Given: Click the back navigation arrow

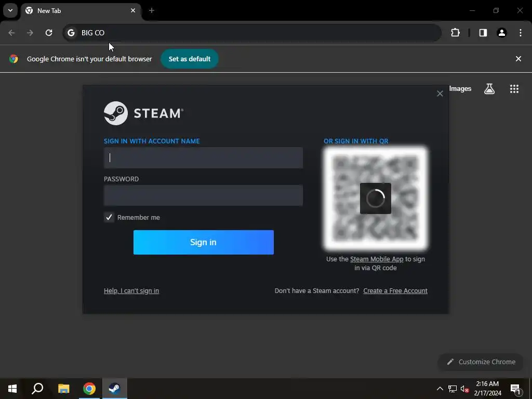Looking at the screenshot, I should [x=11, y=33].
